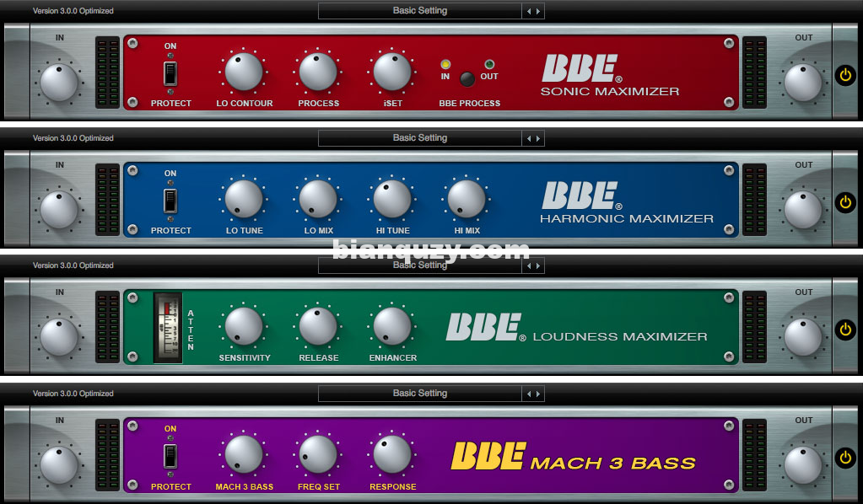Click the iSET knob

[392, 72]
